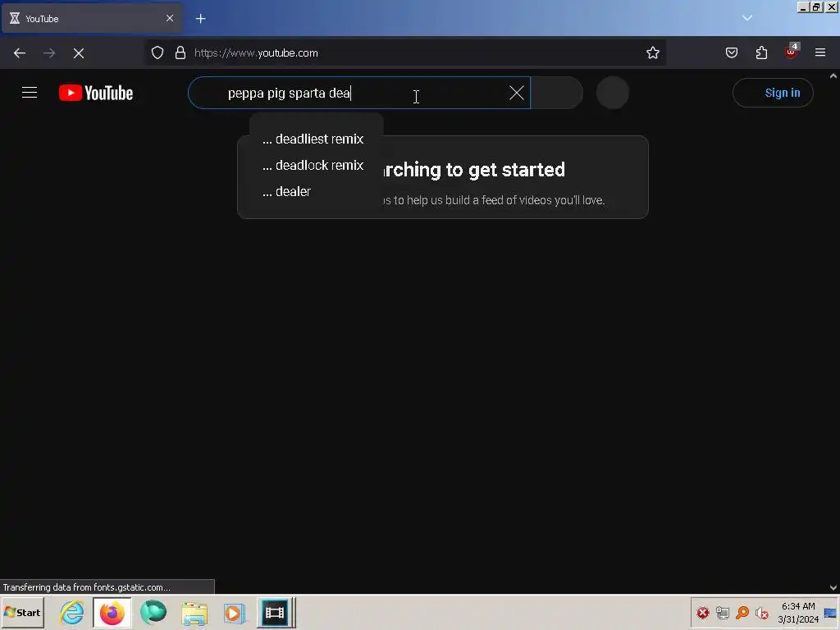Click the orange magnifier tray icon
The image size is (840, 630).
(x=742, y=612)
